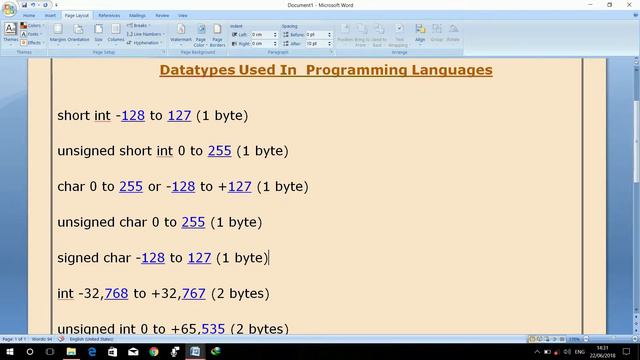
Task: Click the 'unsigned short int' line
Action: tap(173, 151)
